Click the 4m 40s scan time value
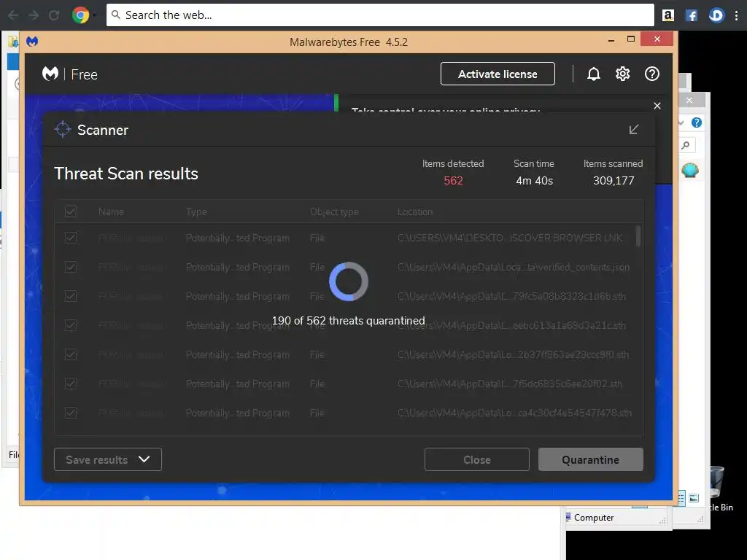The image size is (747, 560). (534, 181)
